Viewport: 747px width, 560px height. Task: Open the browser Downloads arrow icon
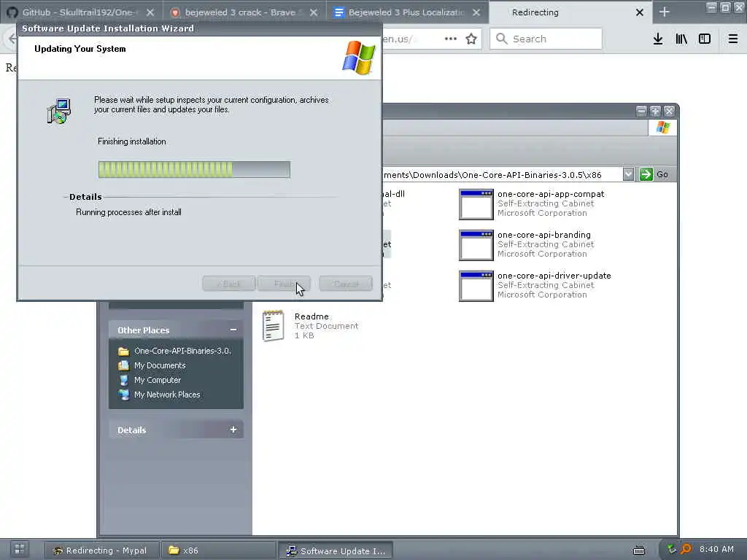658,39
